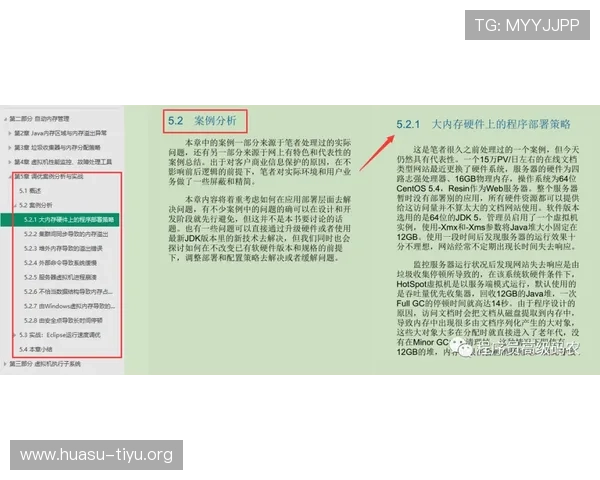Expand 第2章 Java内存区域与内存溢出异常
This screenshot has height=480, width=600.
(10, 133)
